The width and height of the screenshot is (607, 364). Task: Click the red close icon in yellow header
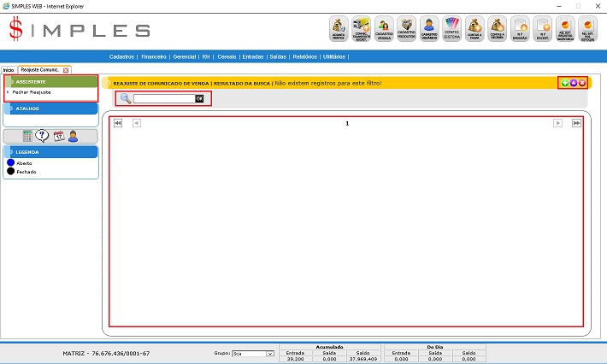click(x=582, y=83)
